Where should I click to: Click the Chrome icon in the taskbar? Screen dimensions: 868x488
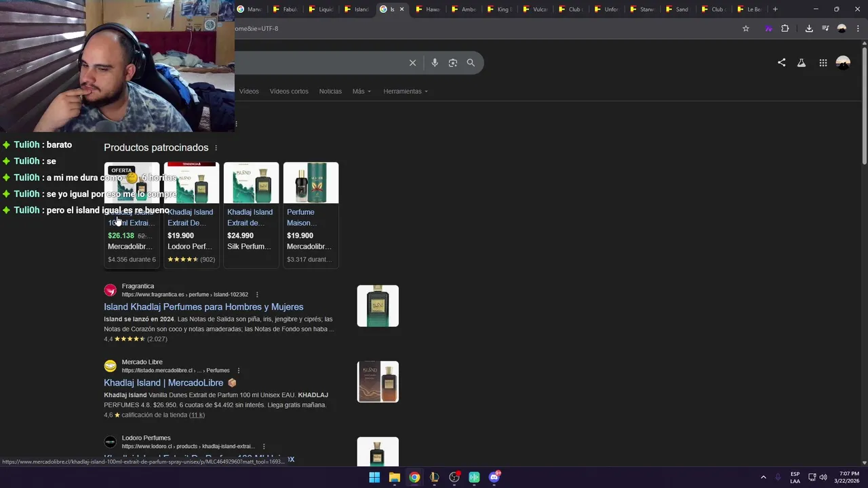coord(414,477)
